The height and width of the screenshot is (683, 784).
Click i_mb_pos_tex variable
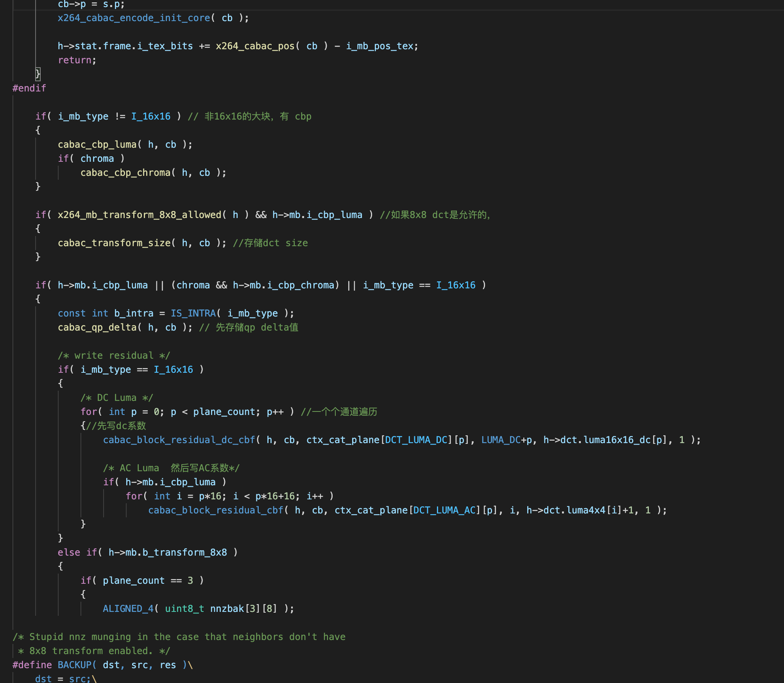click(379, 46)
